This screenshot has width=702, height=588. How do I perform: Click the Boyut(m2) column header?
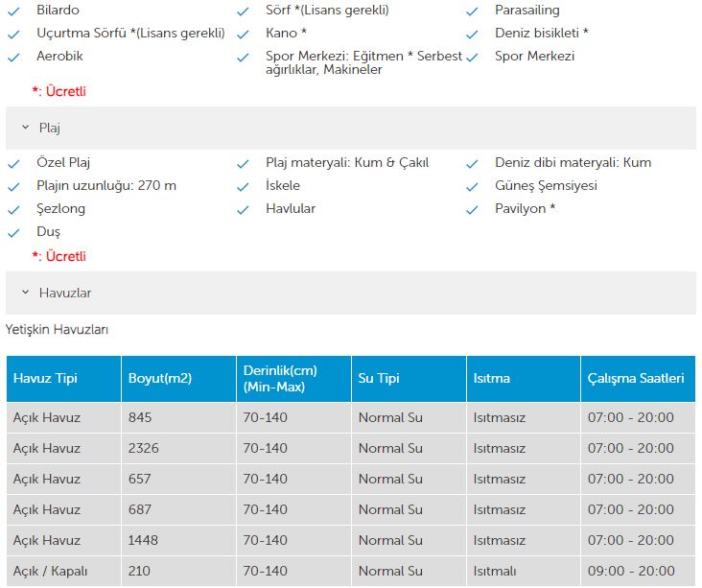tap(178, 379)
